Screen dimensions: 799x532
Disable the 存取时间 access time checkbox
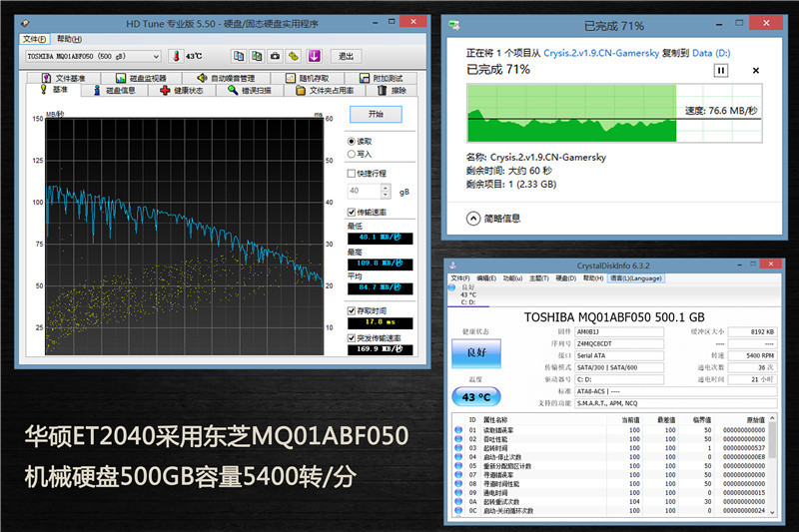click(351, 310)
